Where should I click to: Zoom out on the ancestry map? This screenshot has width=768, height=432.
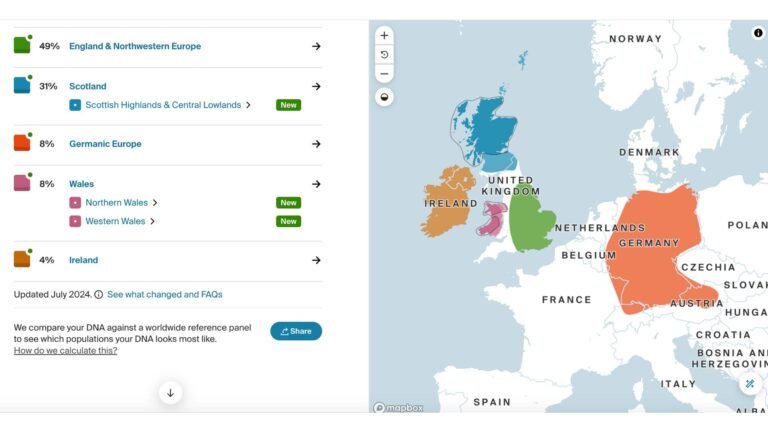click(384, 74)
